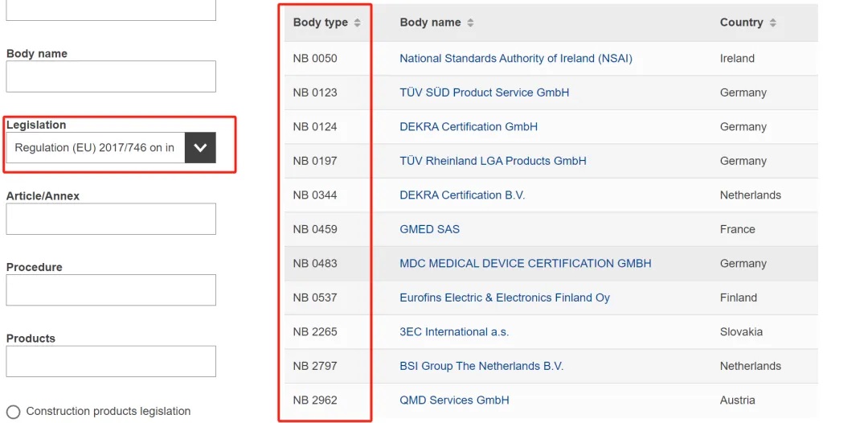
Task: Open BSI Group The Netherlands B.V. link
Action: click(481, 366)
